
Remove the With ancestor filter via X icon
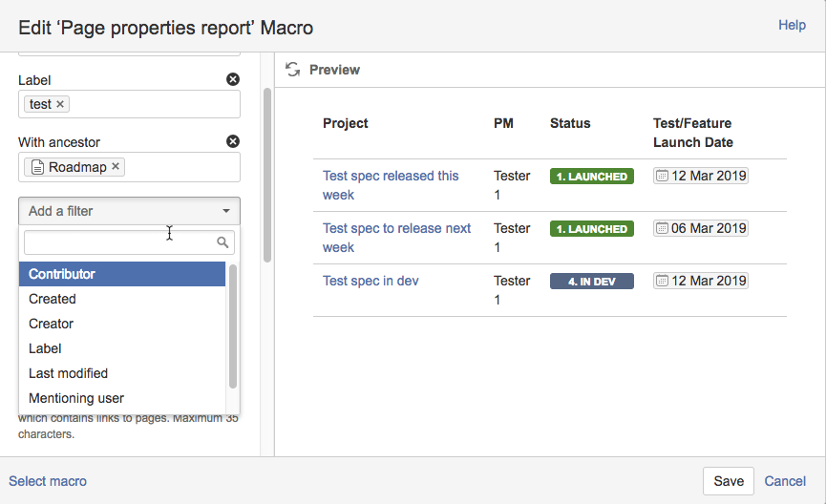click(233, 141)
